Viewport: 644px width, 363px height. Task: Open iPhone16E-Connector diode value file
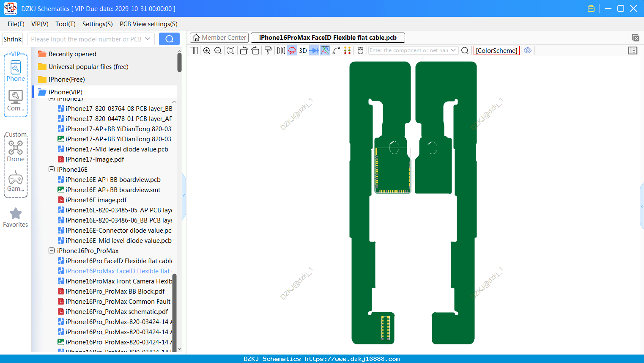coord(118,231)
